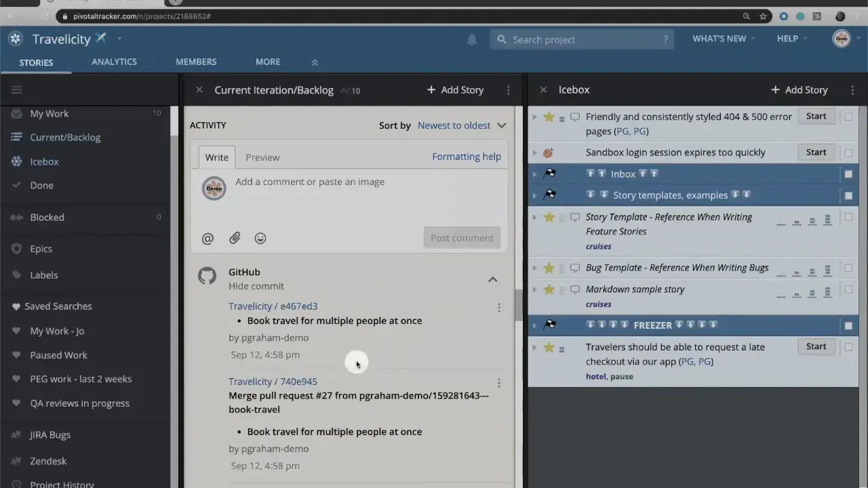Open the Formatting help link
This screenshot has width=868, height=488.
[x=467, y=157]
